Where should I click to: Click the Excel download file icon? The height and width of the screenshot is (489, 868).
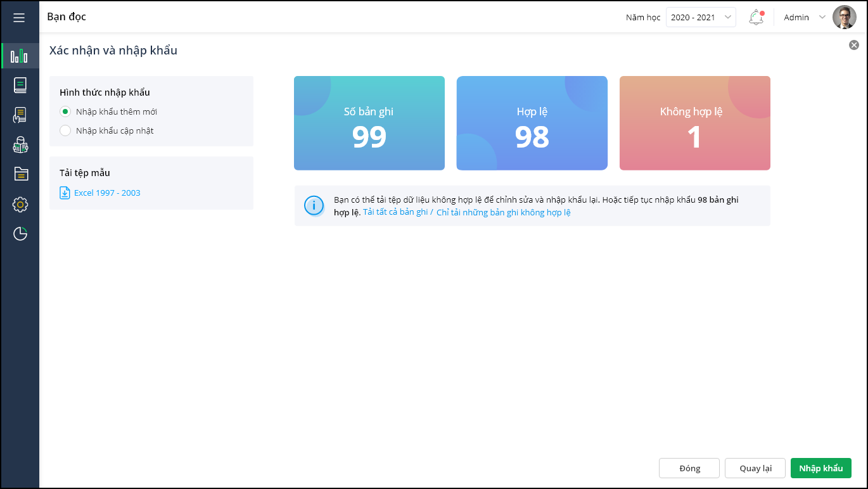pos(65,193)
